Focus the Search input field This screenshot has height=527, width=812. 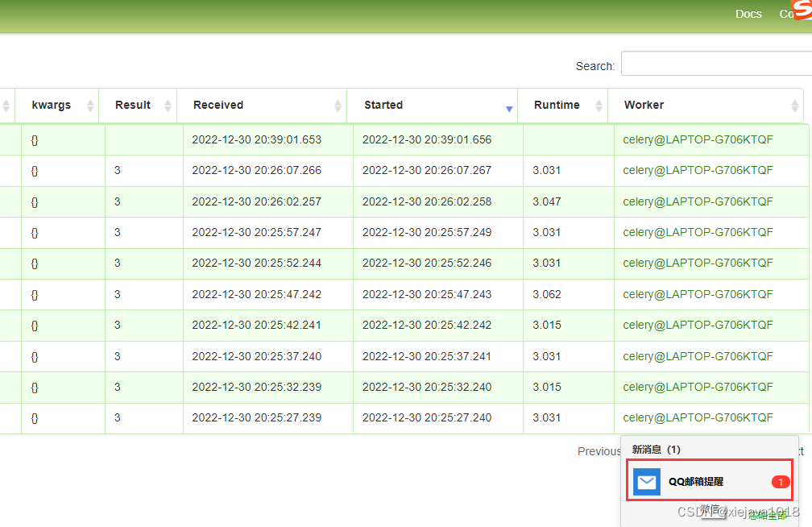[x=715, y=64]
